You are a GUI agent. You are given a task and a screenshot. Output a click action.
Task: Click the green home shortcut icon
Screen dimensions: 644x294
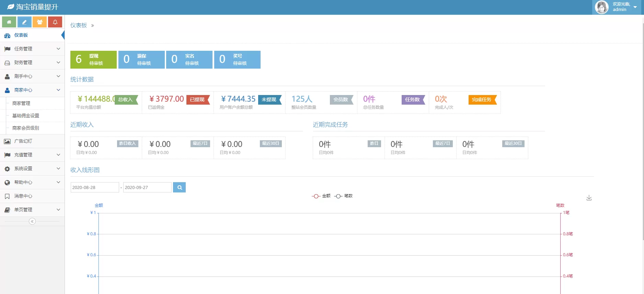tap(9, 22)
